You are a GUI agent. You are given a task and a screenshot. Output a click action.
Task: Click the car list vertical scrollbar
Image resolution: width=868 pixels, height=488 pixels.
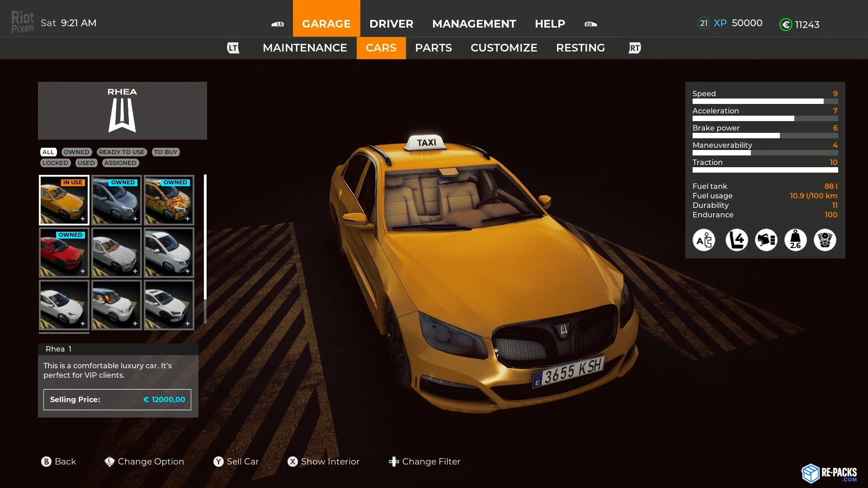point(205,237)
